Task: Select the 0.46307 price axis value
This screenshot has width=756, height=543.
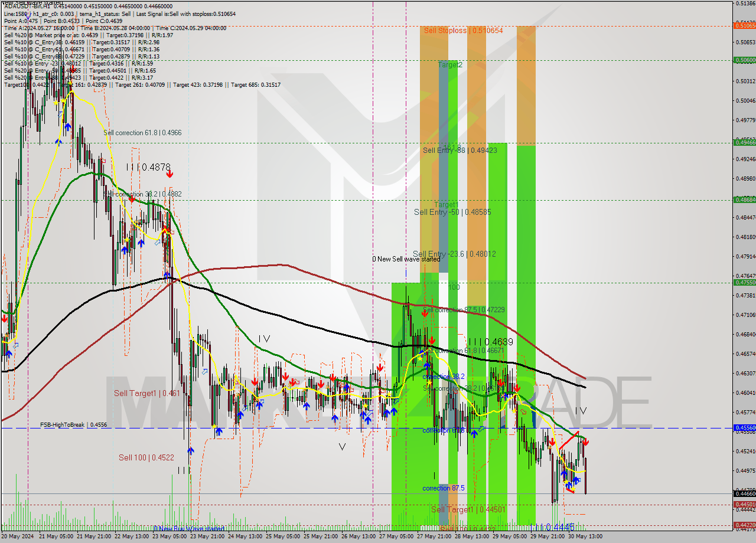Action: pos(745,373)
